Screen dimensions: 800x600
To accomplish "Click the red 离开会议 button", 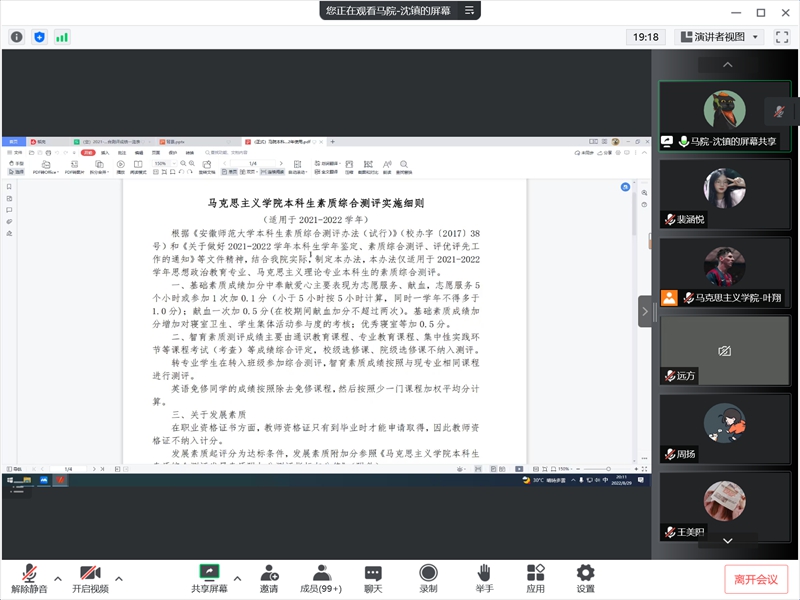I will tap(756, 579).
